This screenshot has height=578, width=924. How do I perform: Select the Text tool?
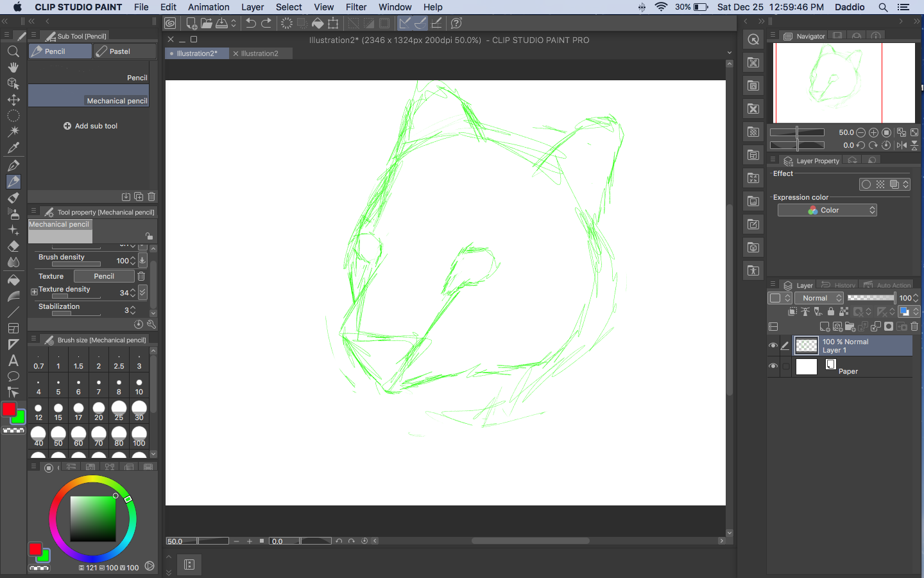[x=13, y=360]
